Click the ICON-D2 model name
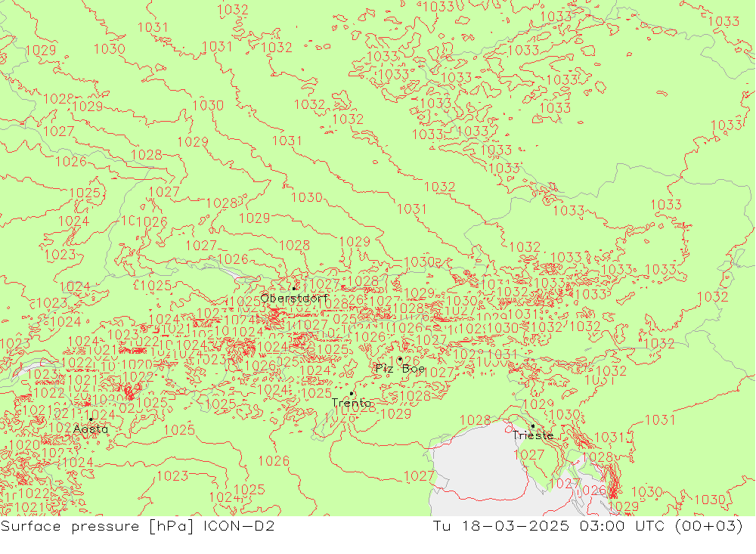 (x=239, y=526)
